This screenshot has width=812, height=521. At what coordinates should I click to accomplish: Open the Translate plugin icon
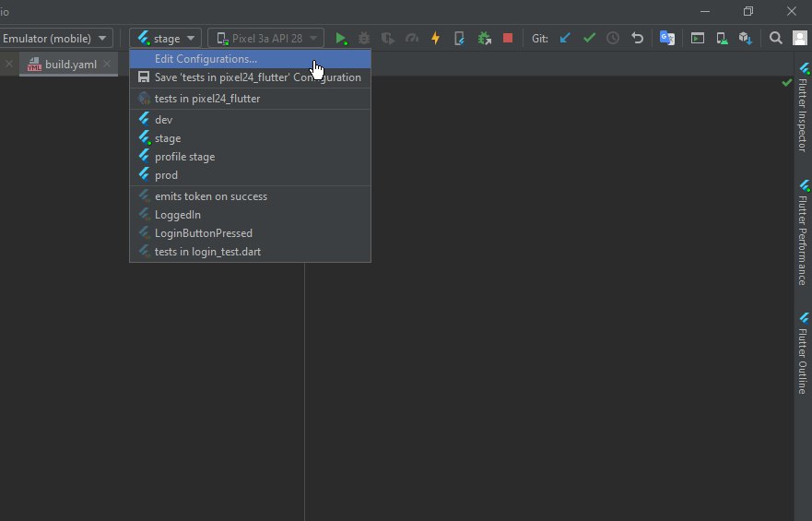pyautogui.click(x=667, y=39)
